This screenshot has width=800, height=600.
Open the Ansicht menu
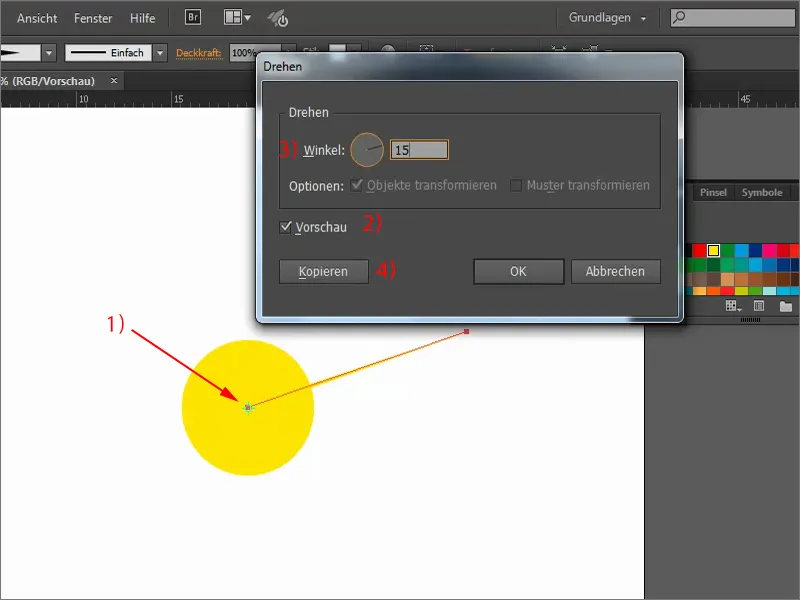pyautogui.click(x=37, y=18)
